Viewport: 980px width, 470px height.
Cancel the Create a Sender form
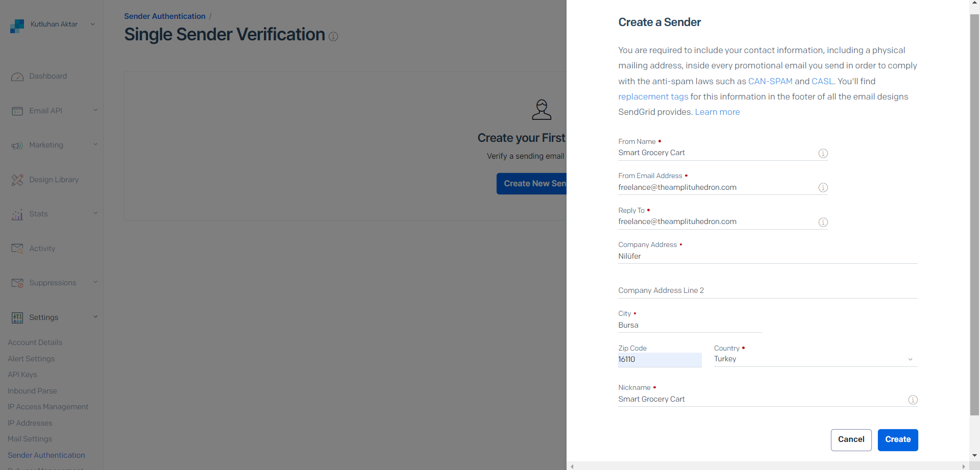851,440
